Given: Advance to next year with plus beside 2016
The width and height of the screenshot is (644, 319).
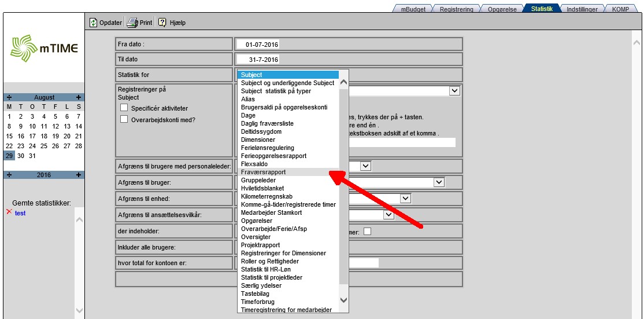Looking at the screenshot, I should [79, 175].
